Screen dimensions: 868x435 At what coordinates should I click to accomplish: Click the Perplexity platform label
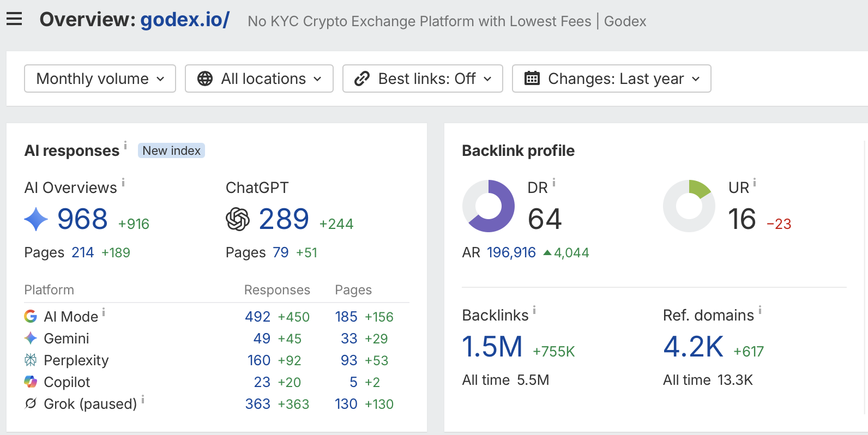(x=76, y=360)
